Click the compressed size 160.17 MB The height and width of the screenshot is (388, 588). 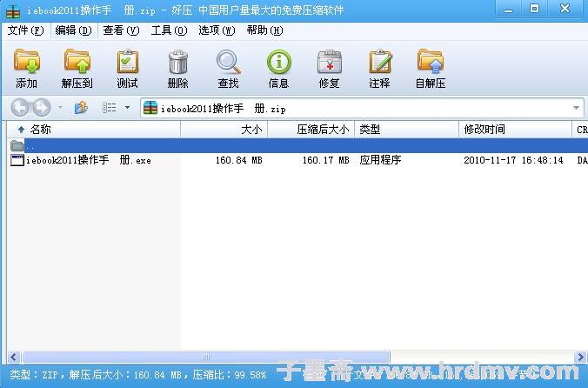point(326,160)
